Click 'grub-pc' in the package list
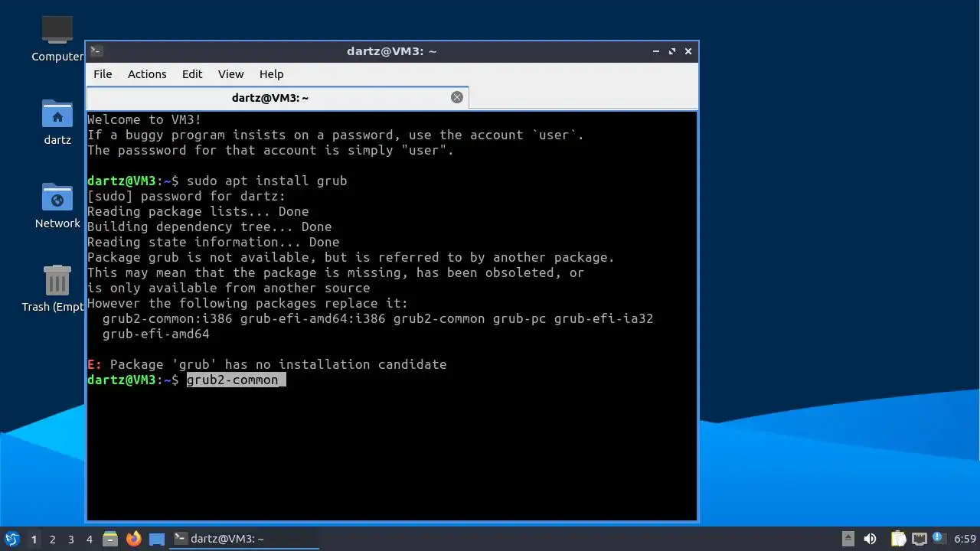 [520, 318]
